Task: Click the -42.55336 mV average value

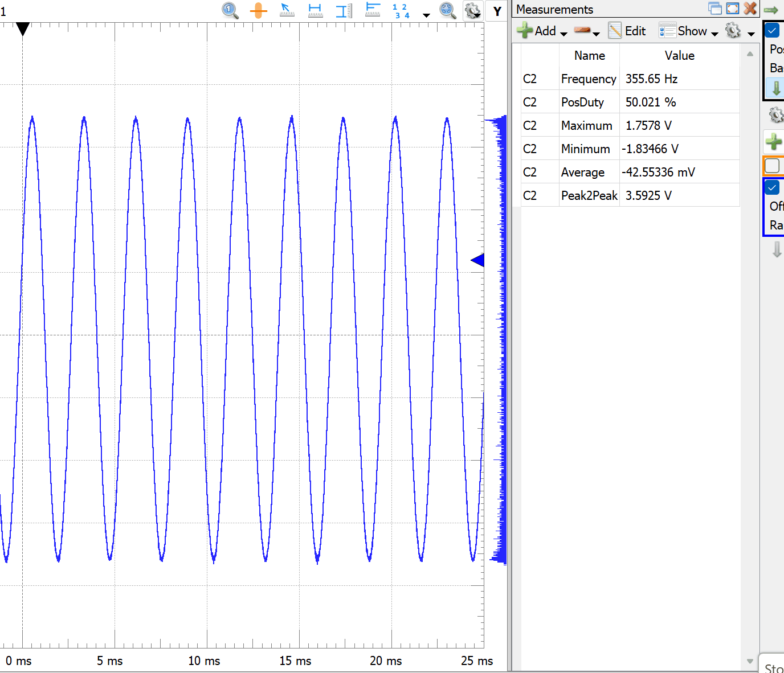Action: [x=658, y=172]
